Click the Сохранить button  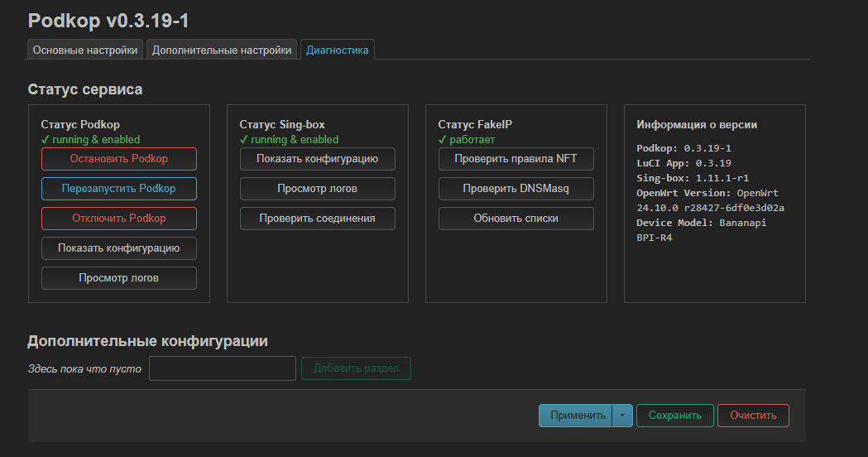pos(675,416)
